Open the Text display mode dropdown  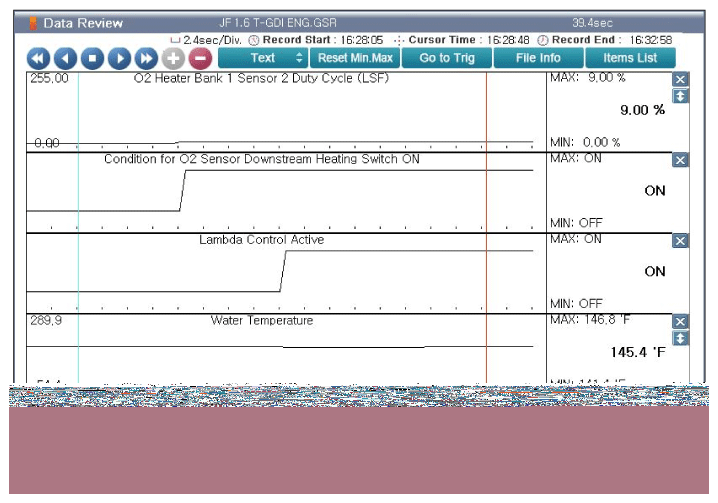pyautogui.click(x=262, y=58)
